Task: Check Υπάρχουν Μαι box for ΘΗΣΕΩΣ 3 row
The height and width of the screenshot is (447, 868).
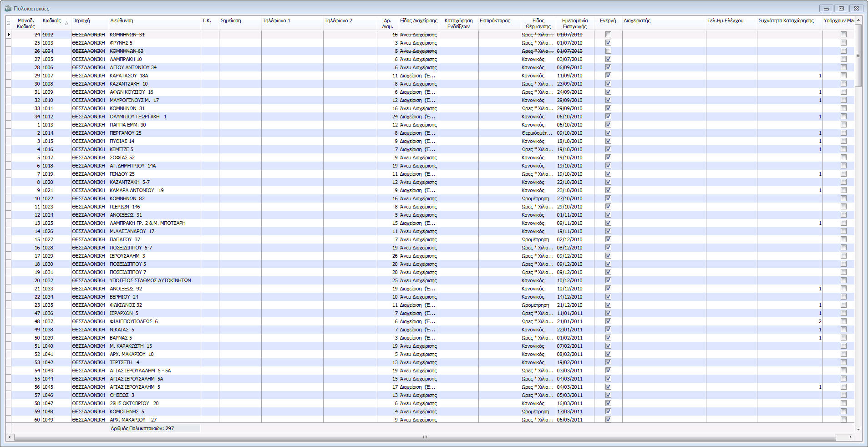Action: pyautogui.click(x=843, y=395)
